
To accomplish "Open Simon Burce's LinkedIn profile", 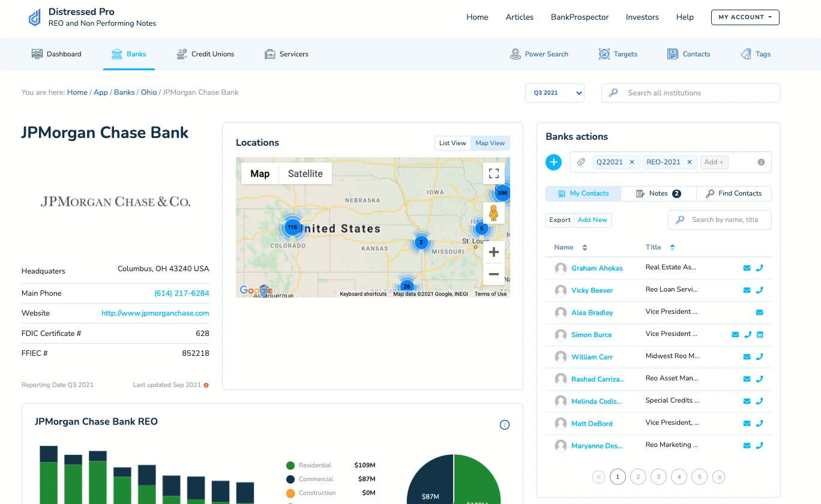I will [x=760, y=335].
